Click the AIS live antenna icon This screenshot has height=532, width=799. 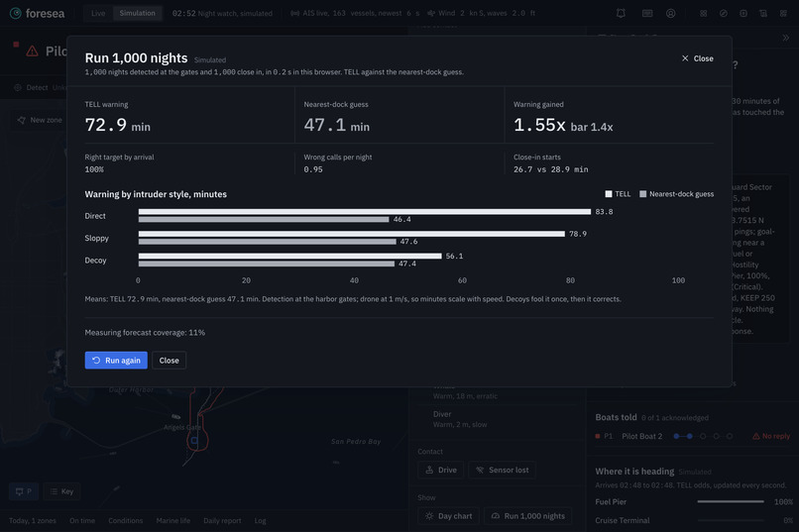tap(294, 13)
